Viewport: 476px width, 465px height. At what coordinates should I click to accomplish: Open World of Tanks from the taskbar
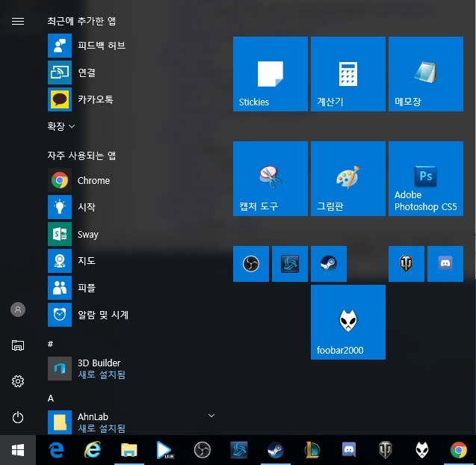386,450
